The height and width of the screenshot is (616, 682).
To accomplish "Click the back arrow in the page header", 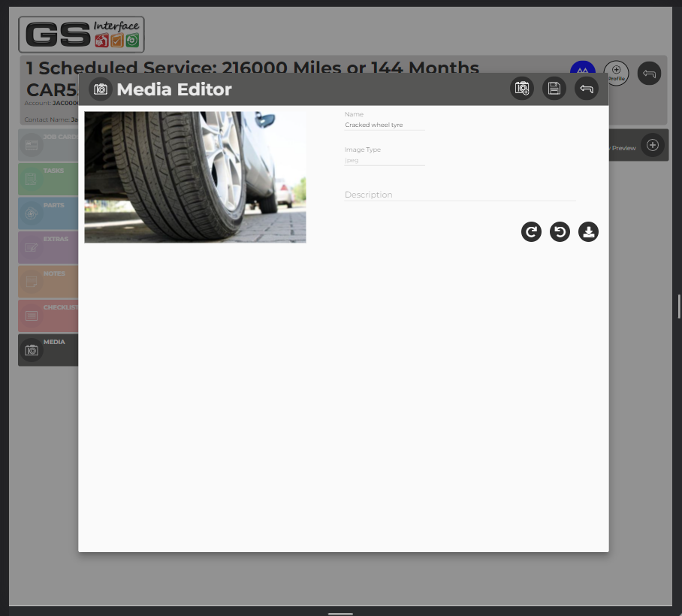I will click(x=650, y=73).
